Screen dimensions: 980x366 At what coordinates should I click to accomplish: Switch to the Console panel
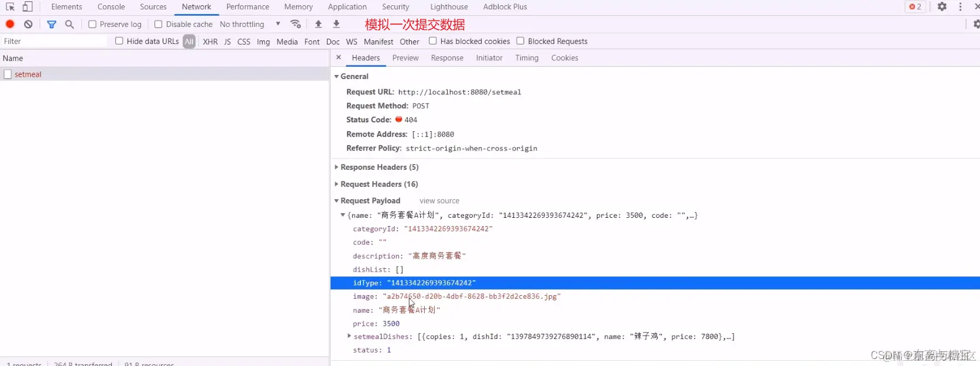tap(111, 7)
